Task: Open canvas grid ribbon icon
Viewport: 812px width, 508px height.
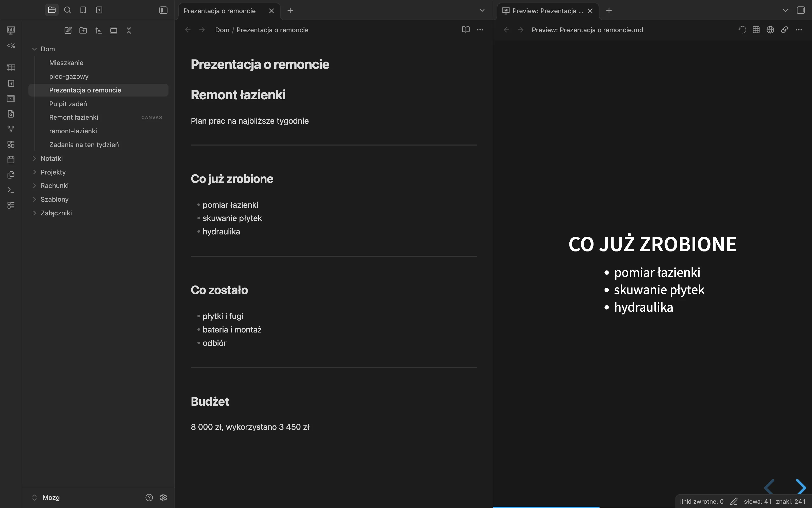Action: point(11,144)
